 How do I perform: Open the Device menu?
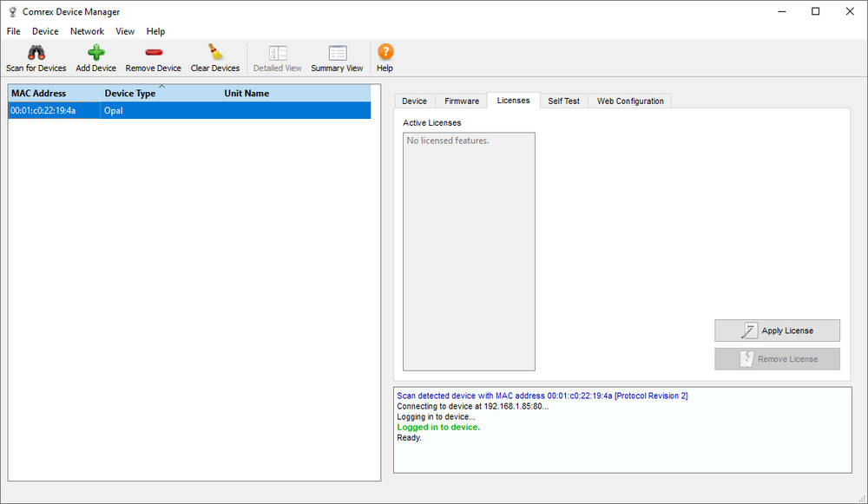[x=45, y=31]
